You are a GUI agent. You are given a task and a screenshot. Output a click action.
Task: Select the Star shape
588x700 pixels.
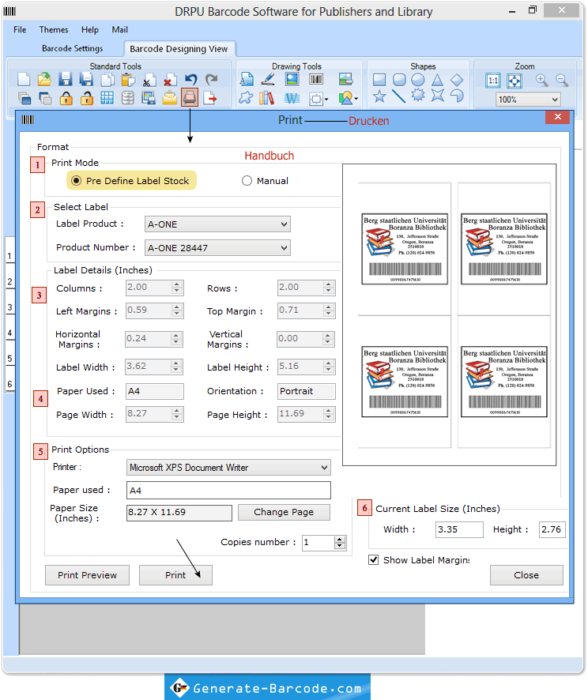click(379, 96)
